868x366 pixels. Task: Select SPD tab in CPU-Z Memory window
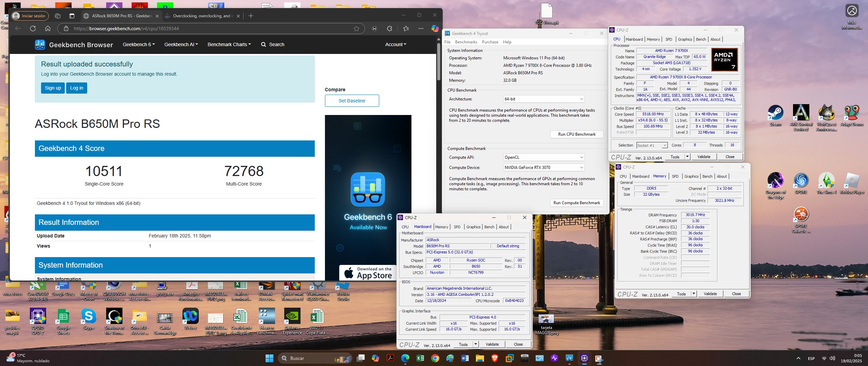pos(675,176)
